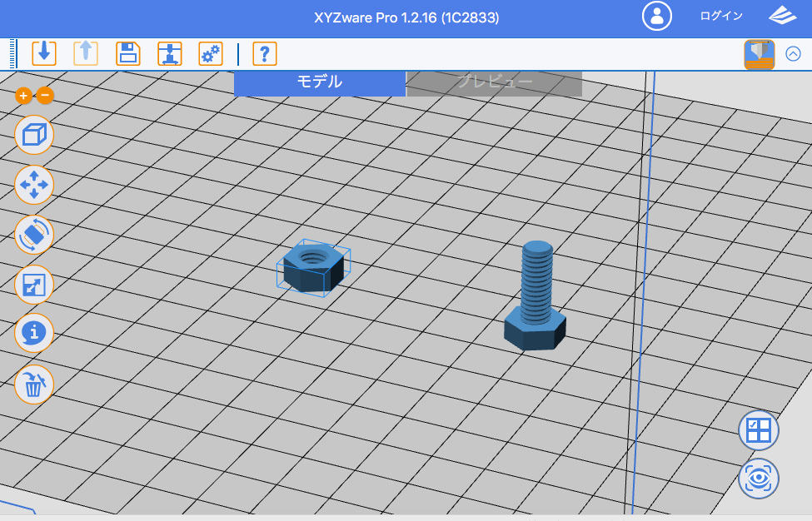This screenshot has width=812, height=521.
Task: Select the Rotate tool
Action: point(34,235)
